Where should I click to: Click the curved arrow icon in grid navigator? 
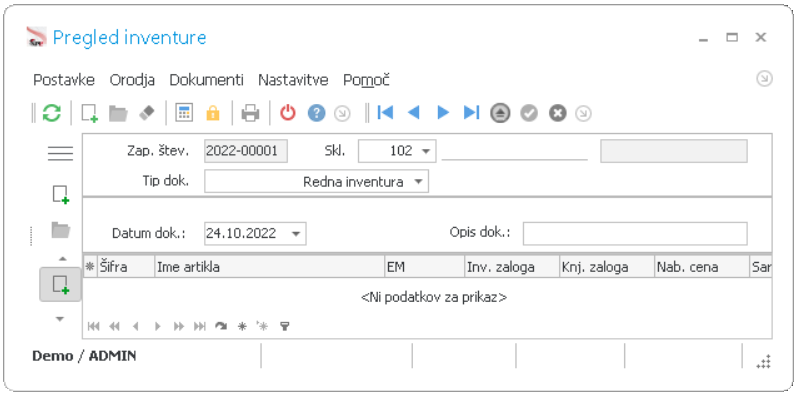coord(220,326)
